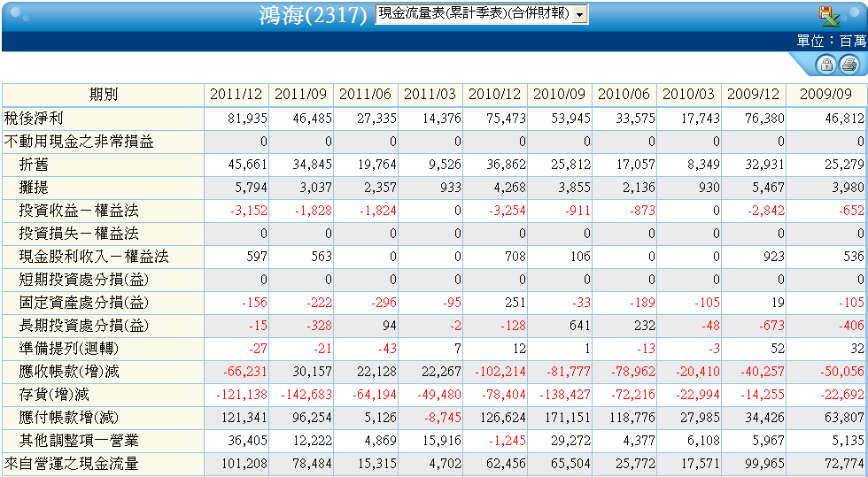Click the 期別 column header
This screenshot has width=868, height=477.
(103, 95)
